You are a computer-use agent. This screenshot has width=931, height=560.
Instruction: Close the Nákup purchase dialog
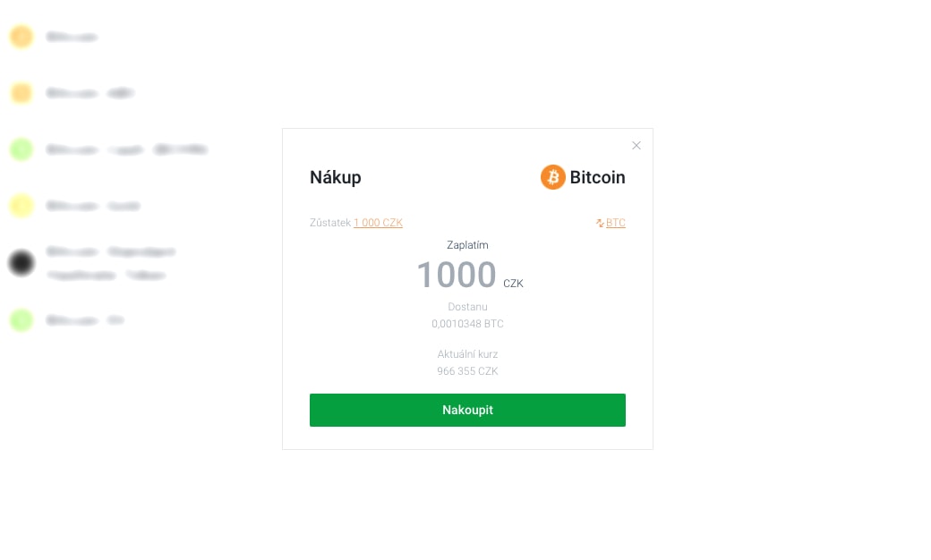tap(636, 145)
